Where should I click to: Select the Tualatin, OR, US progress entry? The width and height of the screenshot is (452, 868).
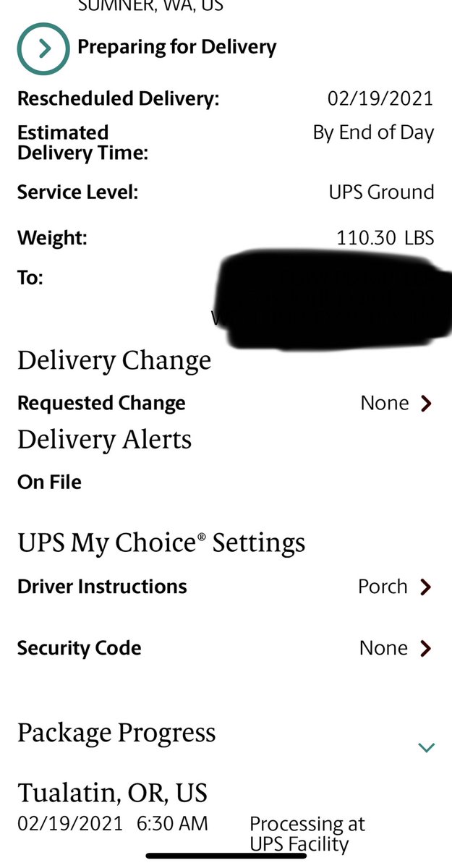(112, 793)
